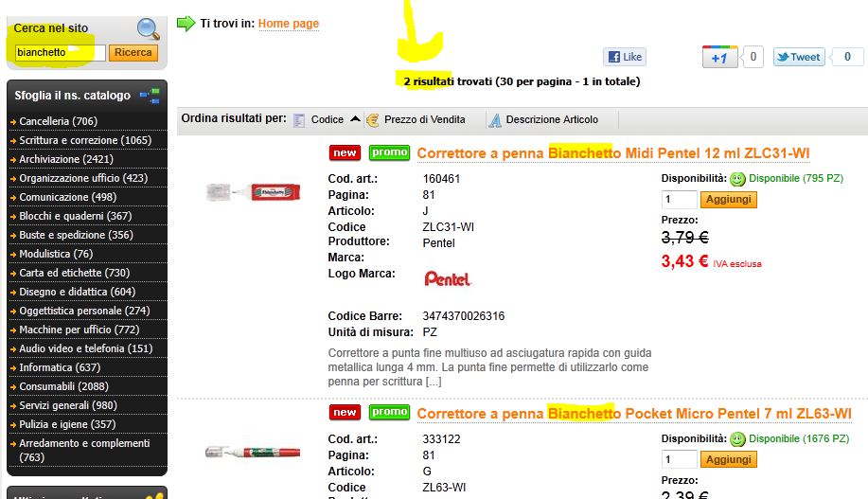Toggle the Codice sort order arrow

pyautogui.click(x=355, y=118)
